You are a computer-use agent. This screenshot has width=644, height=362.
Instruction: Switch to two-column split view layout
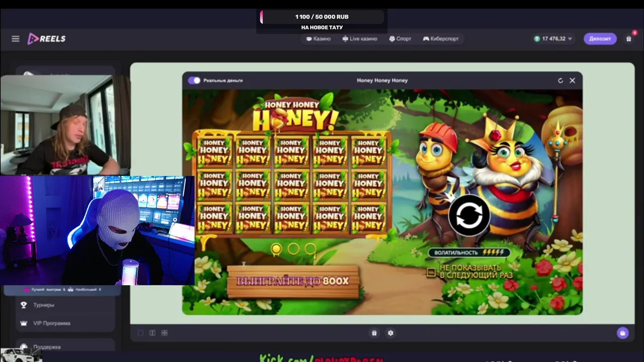pyautogui.click(x=152, y=333)
